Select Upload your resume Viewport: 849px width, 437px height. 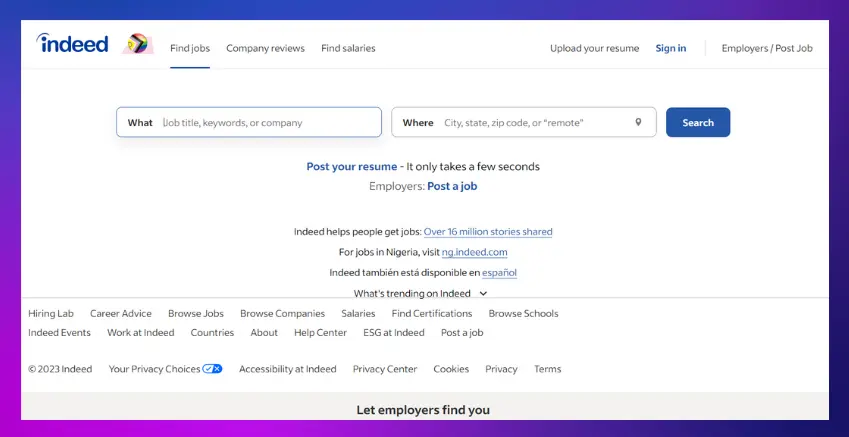(594, 48)
